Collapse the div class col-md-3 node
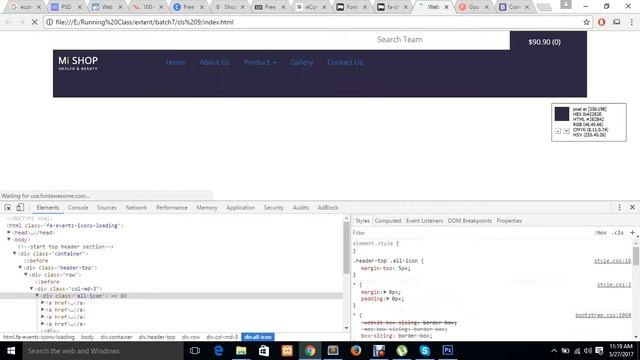Screen dimensions: 640x360 tap(32, 289)
